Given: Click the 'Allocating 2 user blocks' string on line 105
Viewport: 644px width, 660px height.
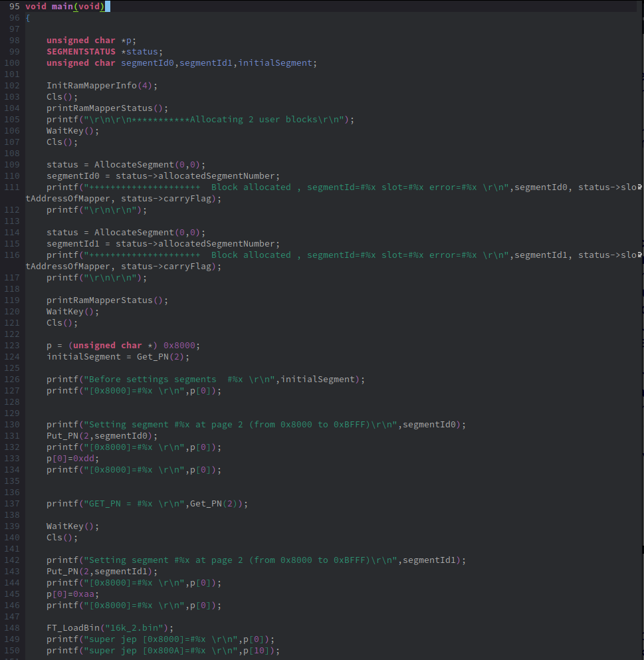Looking at the screenshot, I should tap(254, 120).
